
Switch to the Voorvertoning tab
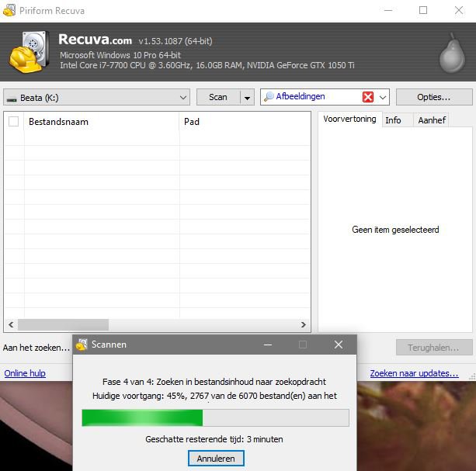tap(349, 119)
